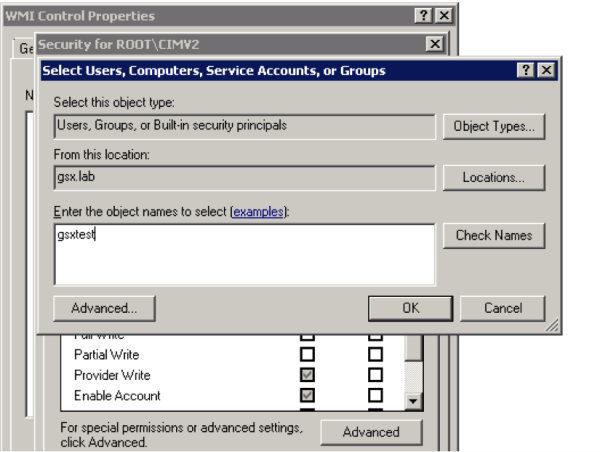This screenshot has height=452, width=600.
Task: Click the help button in Select Users title bar
Action: tap(526, 70)
